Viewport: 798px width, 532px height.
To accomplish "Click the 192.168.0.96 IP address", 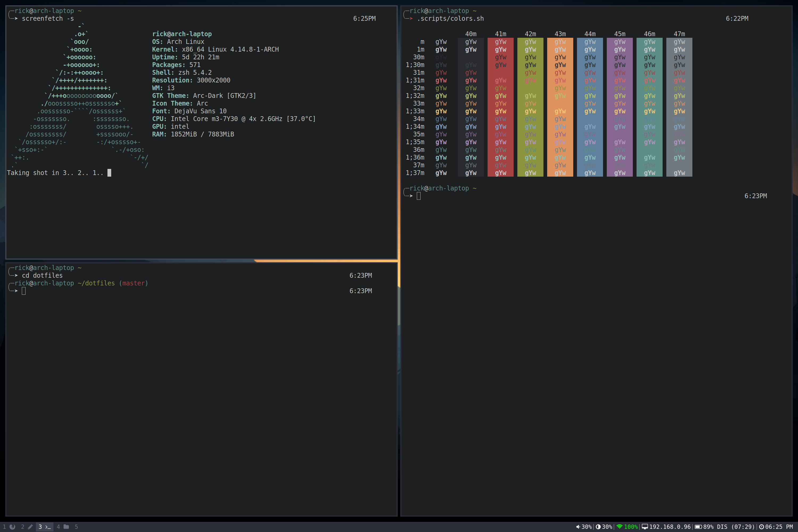I will (670, 527).
